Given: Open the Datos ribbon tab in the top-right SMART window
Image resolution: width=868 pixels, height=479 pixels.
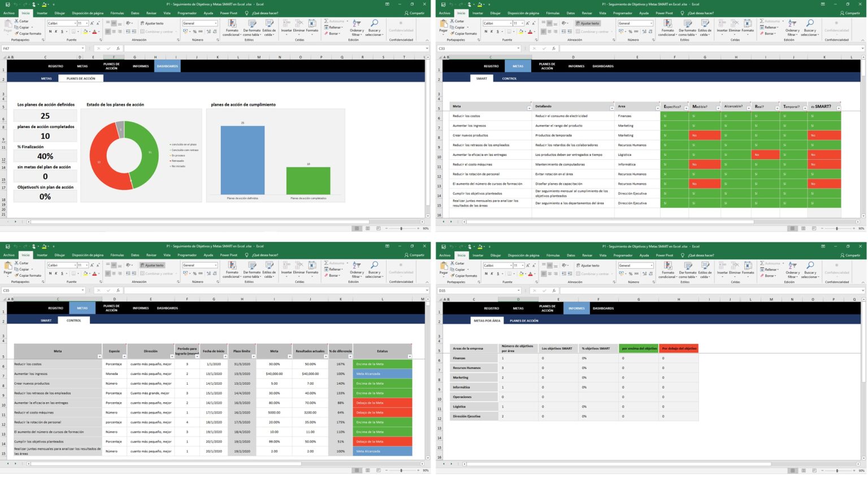Looking at the screenshot, I should (x=571, y=13).
